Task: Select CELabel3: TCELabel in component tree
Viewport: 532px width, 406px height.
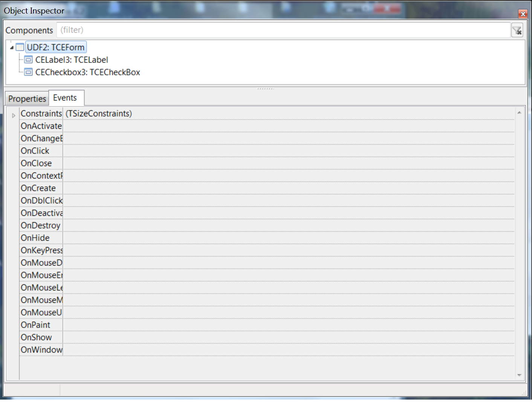Action: click(x=72, y=60)
